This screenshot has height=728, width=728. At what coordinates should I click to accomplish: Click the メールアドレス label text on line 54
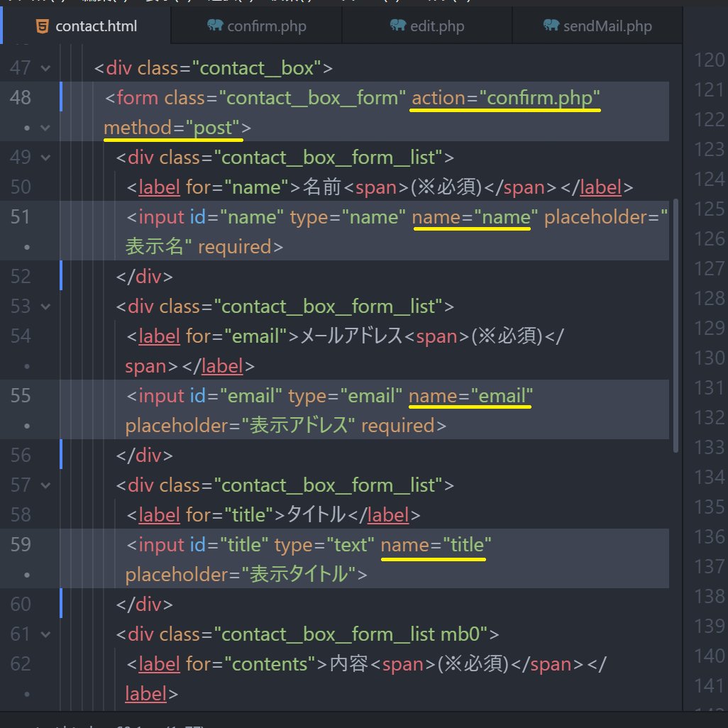click(x=351, y=336)
